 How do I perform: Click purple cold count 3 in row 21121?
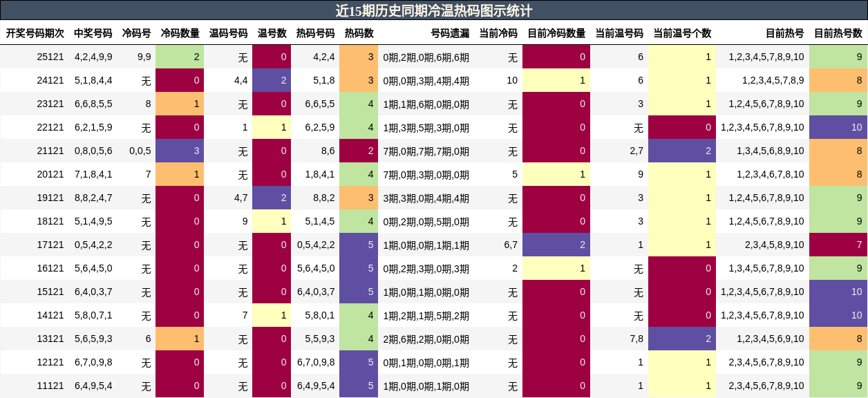click(x=180, y=151)
